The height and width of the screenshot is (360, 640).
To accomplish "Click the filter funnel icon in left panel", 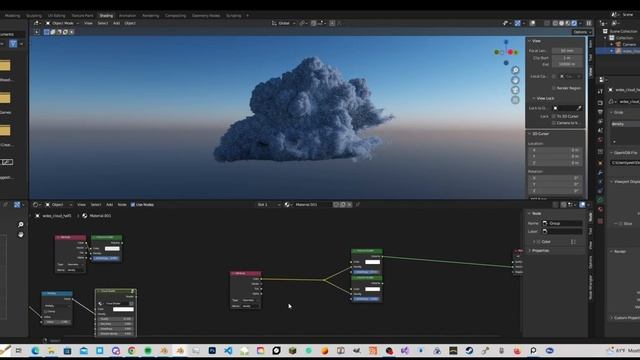I will pyautogui.click(x=13, y=44).
